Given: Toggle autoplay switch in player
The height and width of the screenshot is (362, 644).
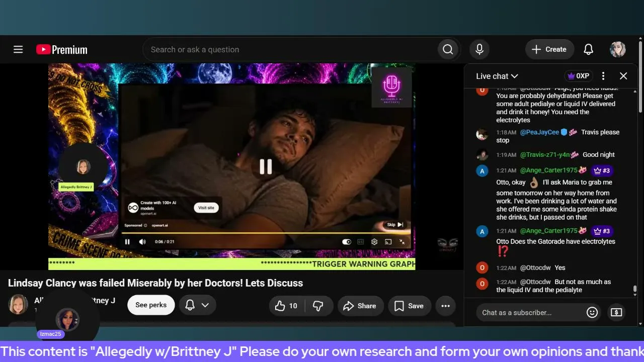Looking at the screenshot, I should [347, 242].
